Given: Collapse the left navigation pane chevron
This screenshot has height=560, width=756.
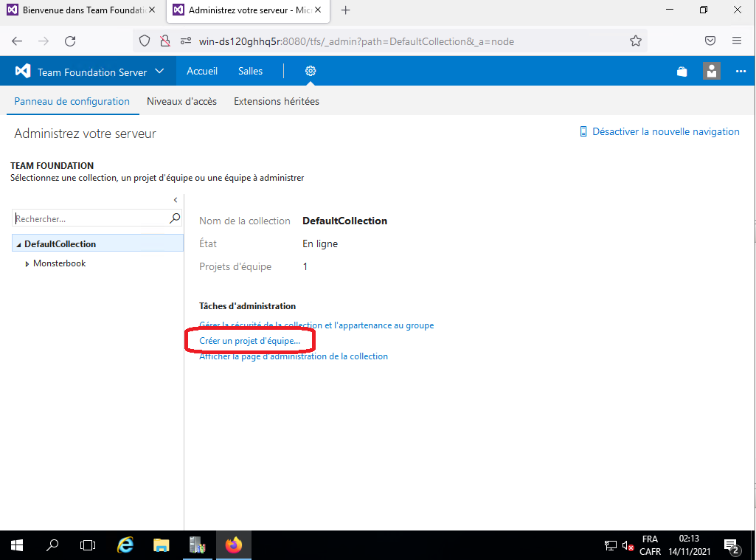Looking at the screenshot, I should click(x=176, y=200).
